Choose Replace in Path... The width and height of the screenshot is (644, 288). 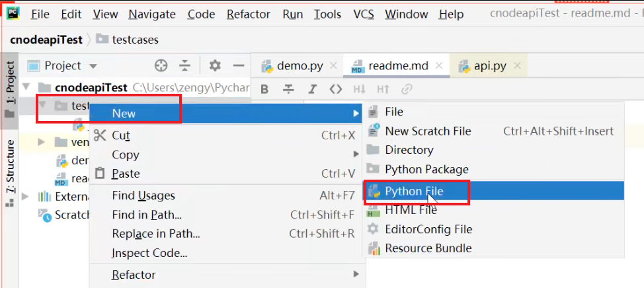tap(226, 234)
